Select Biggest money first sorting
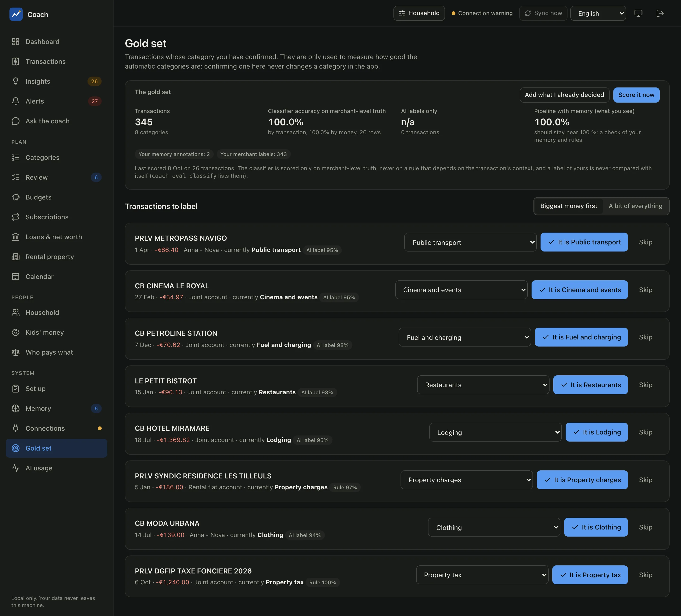This screenshot has height=616, width=681. pos(568,206)
